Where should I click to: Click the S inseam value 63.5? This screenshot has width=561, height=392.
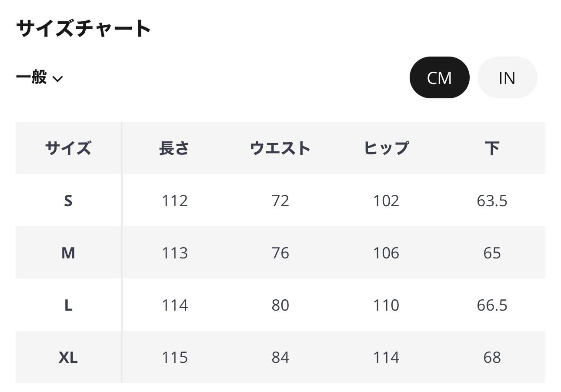(x=492, y=201)
